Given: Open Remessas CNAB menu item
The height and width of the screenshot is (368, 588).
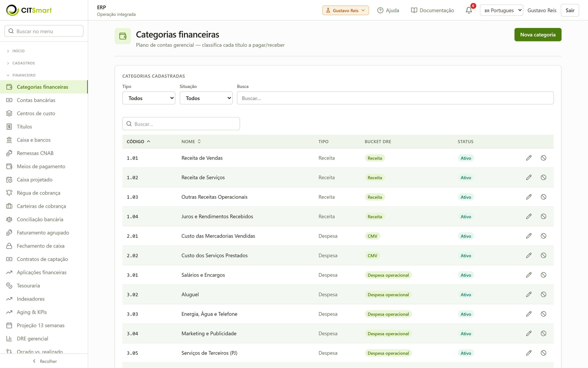Looking at the screenshot, I should [x=44, y=153].
